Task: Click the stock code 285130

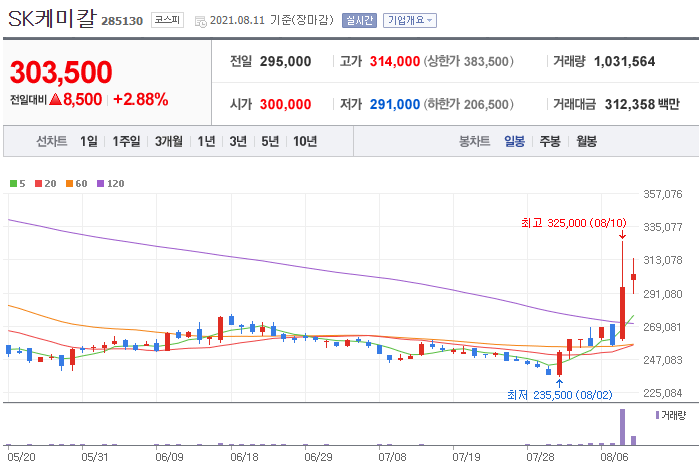Action: coord(122,21)
